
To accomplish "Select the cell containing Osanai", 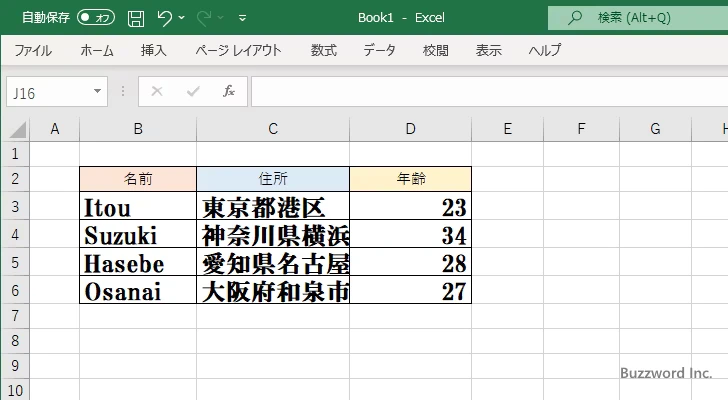I will pos(138,290).
